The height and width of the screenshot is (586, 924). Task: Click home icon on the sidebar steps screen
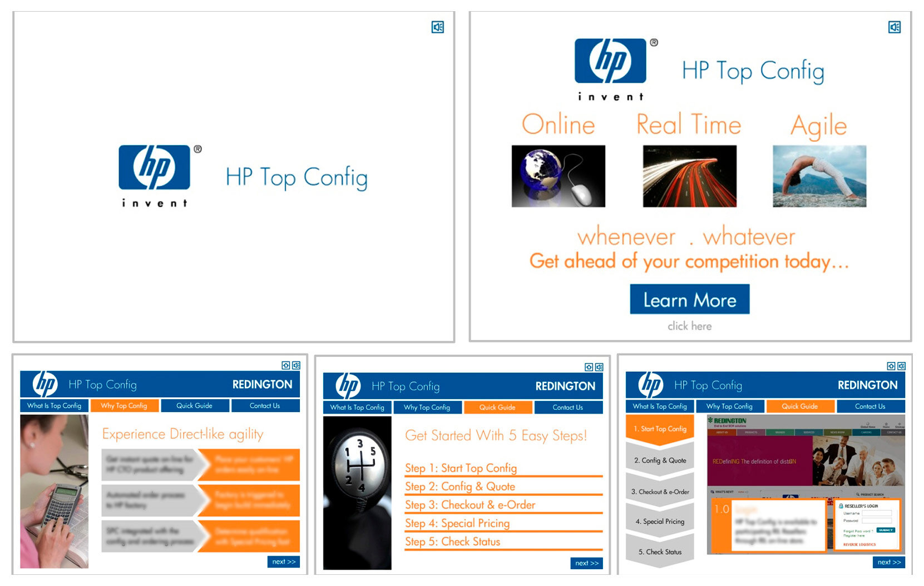pyautogui.click(x=891, y=366)
